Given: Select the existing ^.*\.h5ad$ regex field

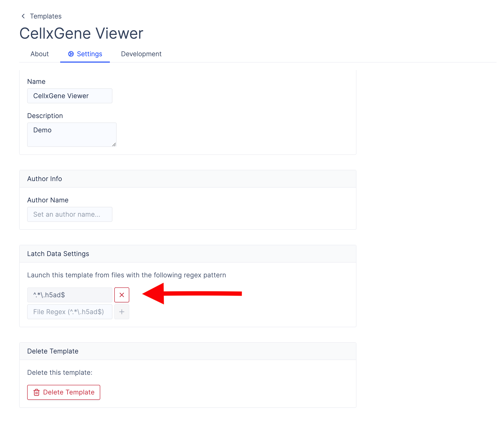Looking at the screenshot, I should pyautogui.click(x=70, y=295).
